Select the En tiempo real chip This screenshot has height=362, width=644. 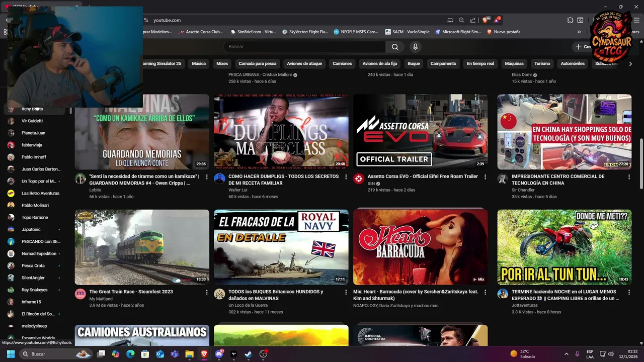480,64
